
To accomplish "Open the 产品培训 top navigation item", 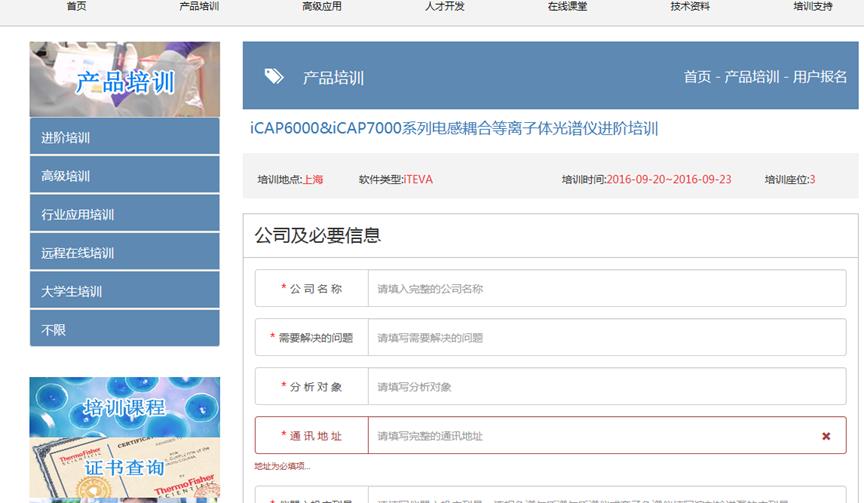I will 199,6.
